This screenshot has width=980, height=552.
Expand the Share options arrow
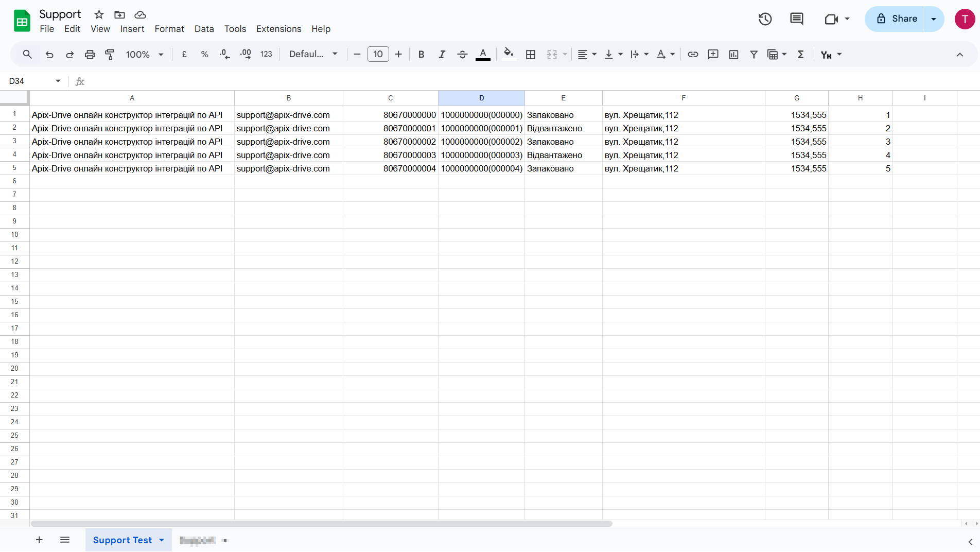[934, 19]
